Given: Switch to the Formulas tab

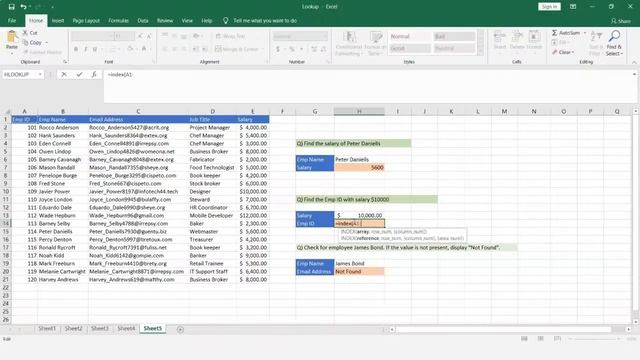Looking at the screenshot, I should tap(118, 20).
